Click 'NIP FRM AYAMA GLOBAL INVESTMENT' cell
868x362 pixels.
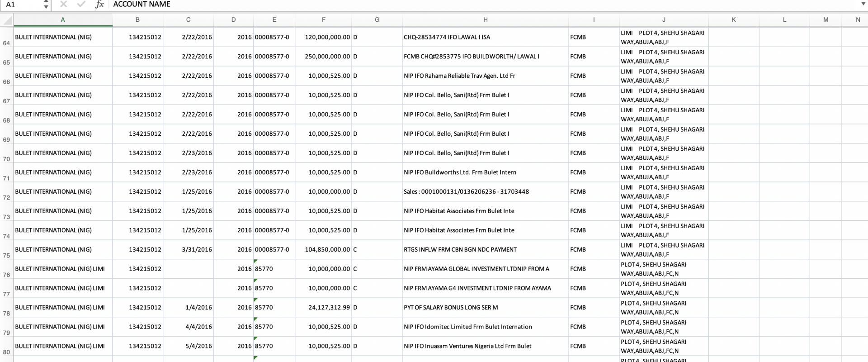[x=486, y=269]
